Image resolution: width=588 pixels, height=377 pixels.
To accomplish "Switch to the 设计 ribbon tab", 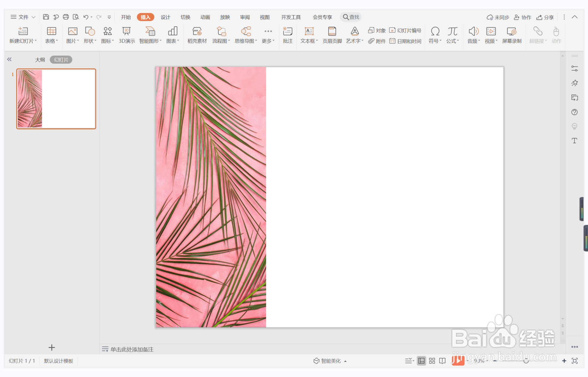I will tap(165, 17).
